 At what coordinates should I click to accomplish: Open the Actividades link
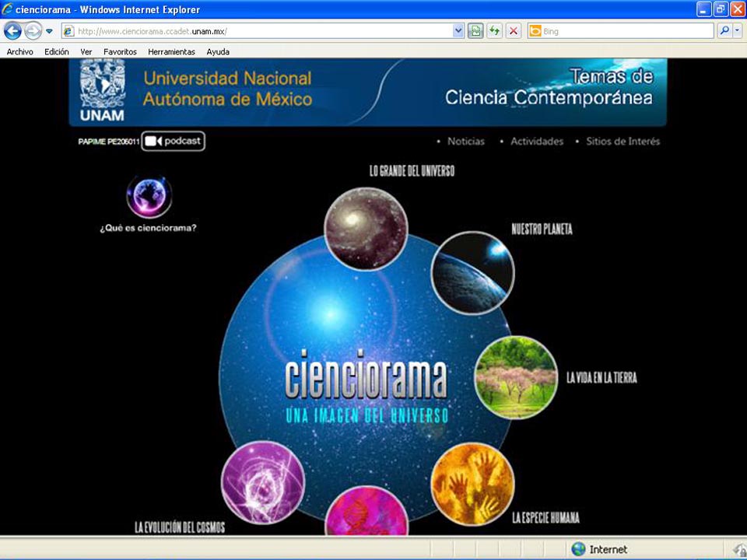click(537, 142)
